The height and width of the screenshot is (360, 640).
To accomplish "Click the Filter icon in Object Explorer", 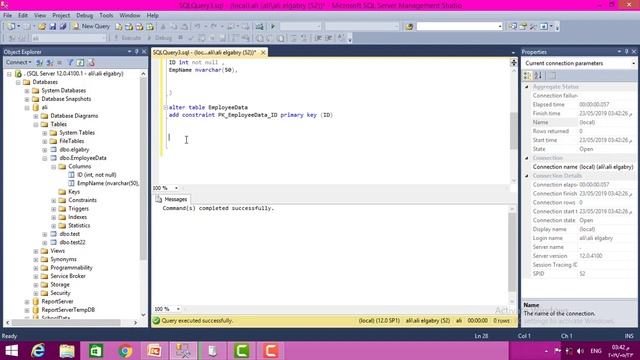I will (70, 62).
